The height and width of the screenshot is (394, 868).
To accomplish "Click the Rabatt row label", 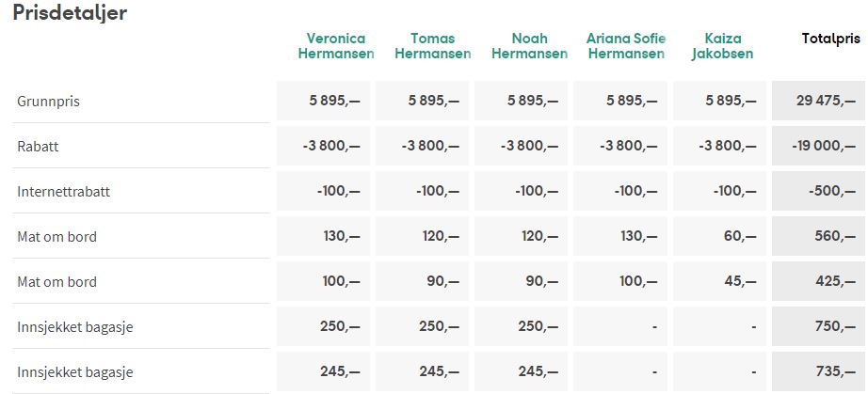I will point(38,147).
